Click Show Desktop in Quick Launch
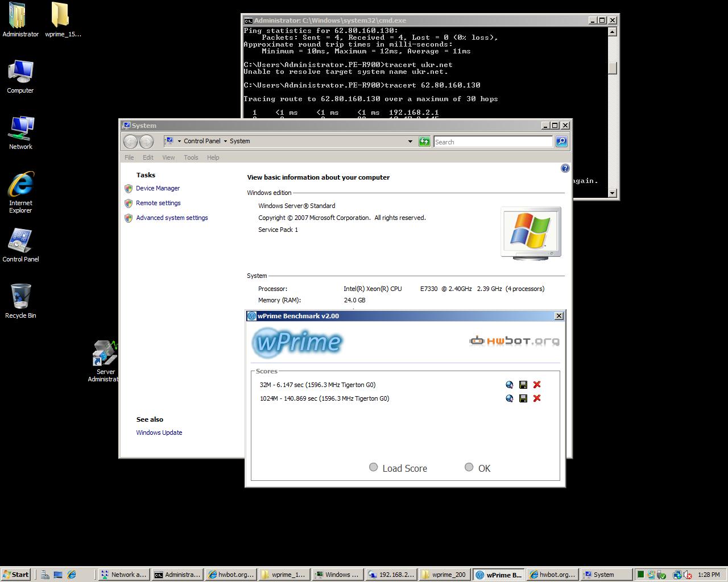This screenshot has width=728, height=582. (x=58, y=575)
